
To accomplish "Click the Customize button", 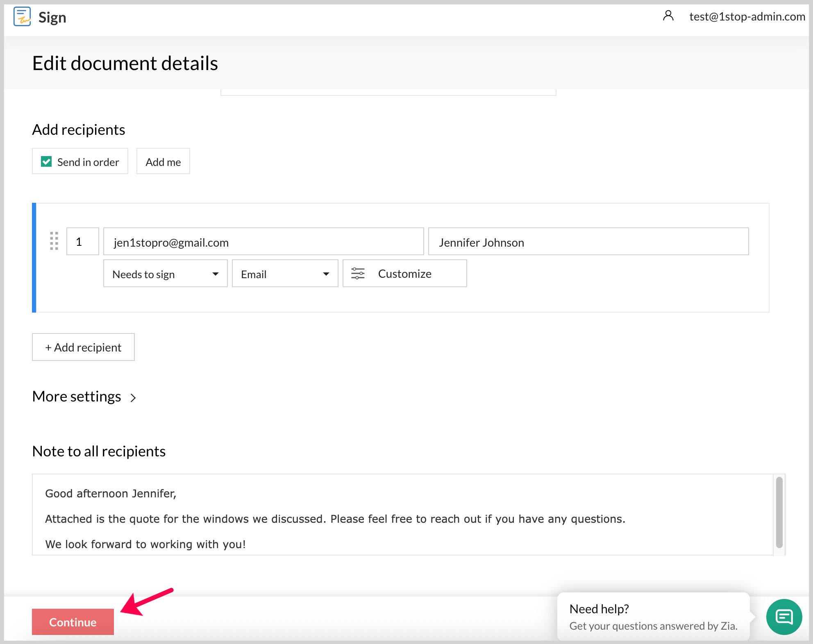I will 404,274.
